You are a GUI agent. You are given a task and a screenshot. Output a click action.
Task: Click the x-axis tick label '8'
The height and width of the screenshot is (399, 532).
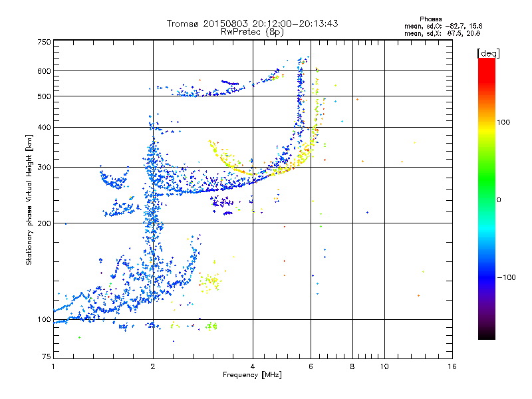(352, 366)
